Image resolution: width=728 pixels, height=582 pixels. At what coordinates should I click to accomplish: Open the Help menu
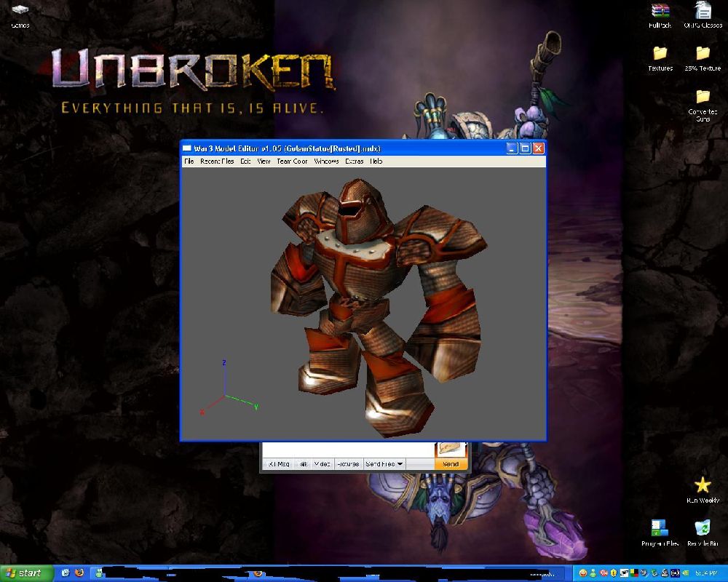click(376, 161)
